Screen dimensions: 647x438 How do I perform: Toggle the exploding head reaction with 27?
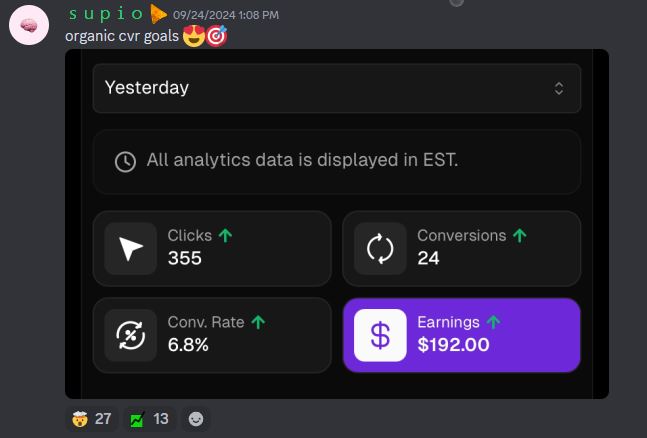[91, 419]
